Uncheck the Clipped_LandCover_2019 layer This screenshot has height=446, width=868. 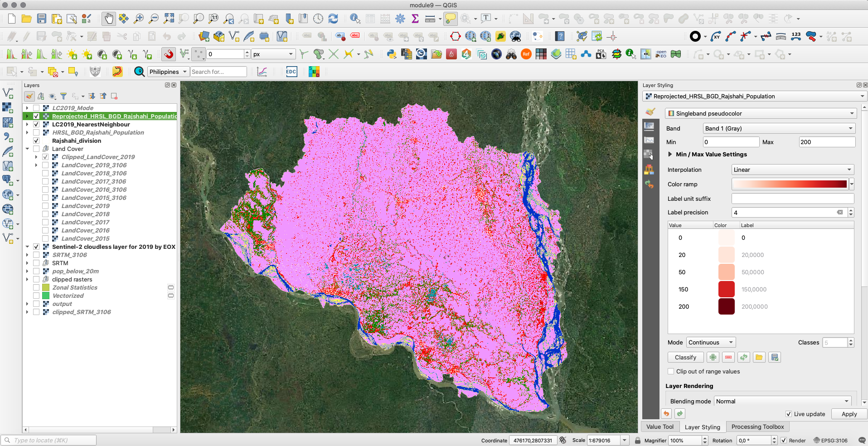[x=45, y=157]
